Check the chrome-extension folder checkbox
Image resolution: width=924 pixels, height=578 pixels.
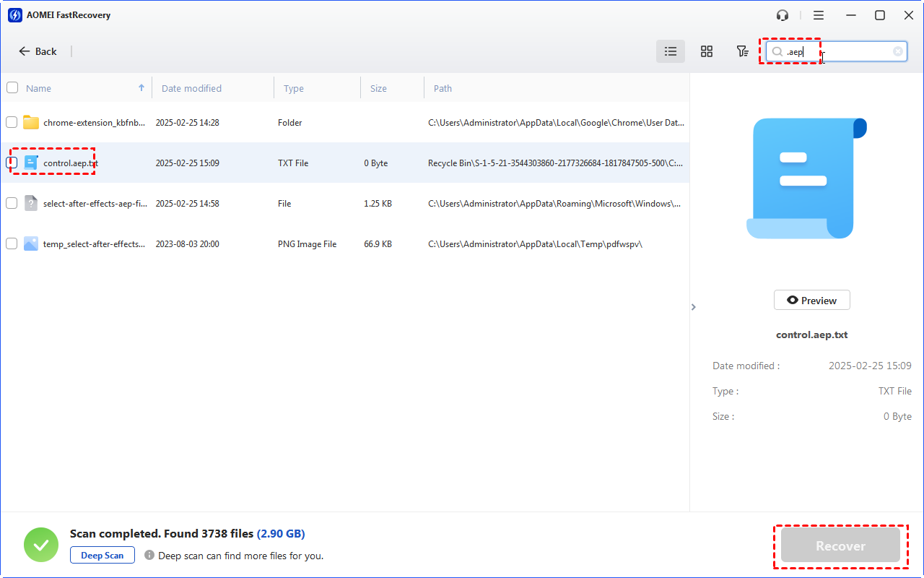pos(12,122)
